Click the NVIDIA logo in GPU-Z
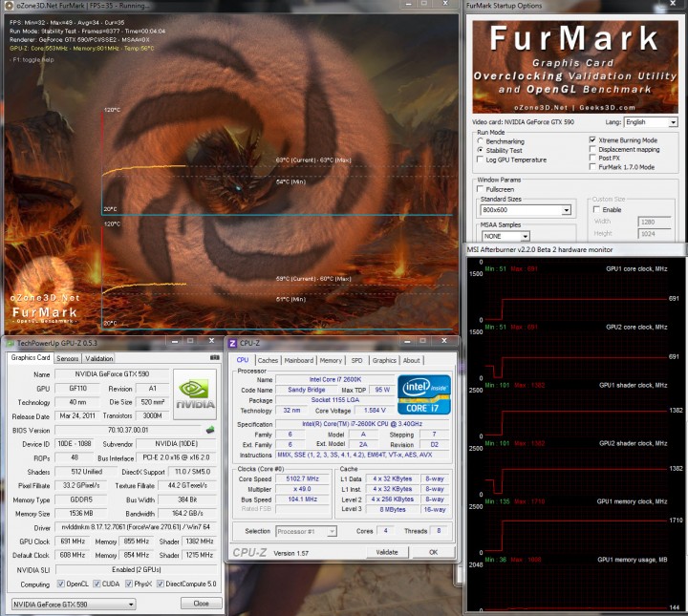The width and height of the screenshot is (688, 616). point(195,395)
